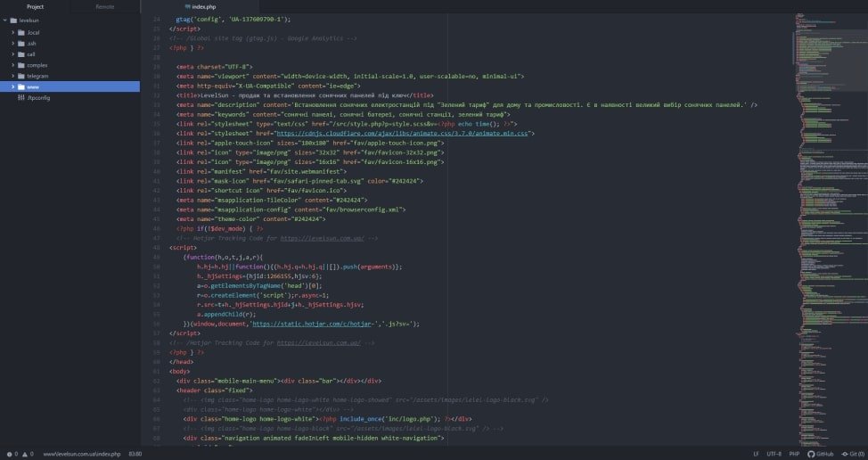The height and width of the screenshot is (460, 868).
Task: Switch to the Project tab
Action: (35, 6)
